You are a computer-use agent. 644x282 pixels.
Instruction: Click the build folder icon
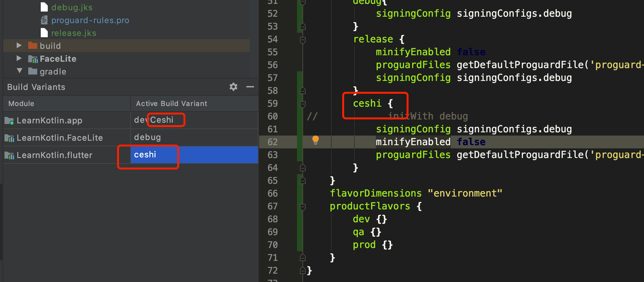tap(33, 45)
